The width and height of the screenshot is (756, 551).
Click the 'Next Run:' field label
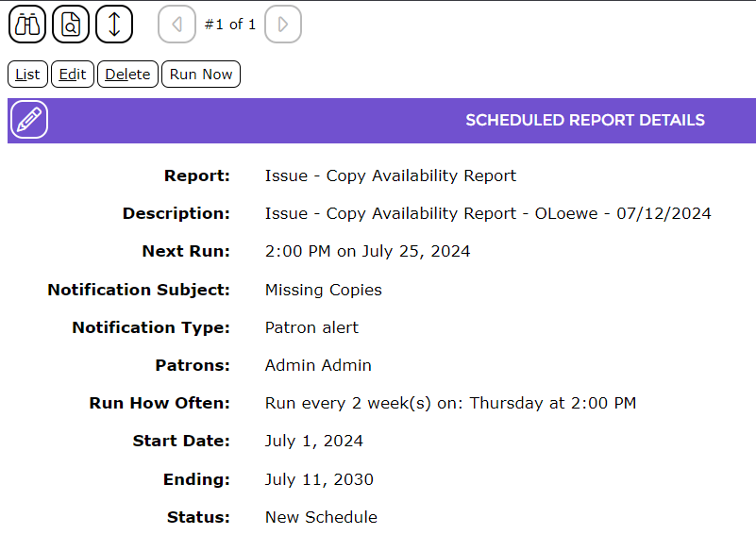point(186,251)
